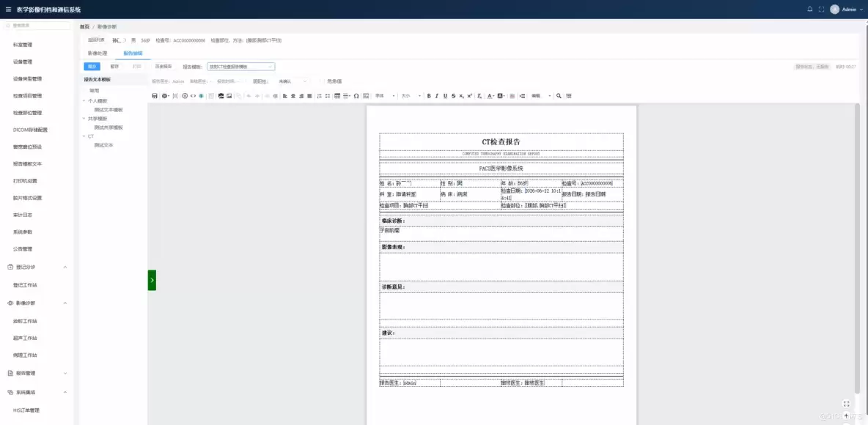The height and width of the screenshot is (425, 868).
Task: Apply subscript formatting
Action: coord(461,96)
